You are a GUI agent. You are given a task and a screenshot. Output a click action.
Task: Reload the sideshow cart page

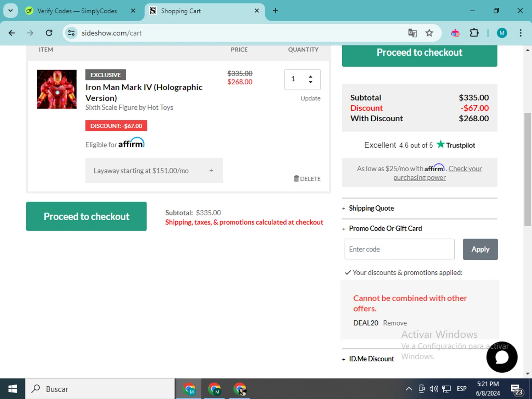(49, 33)
